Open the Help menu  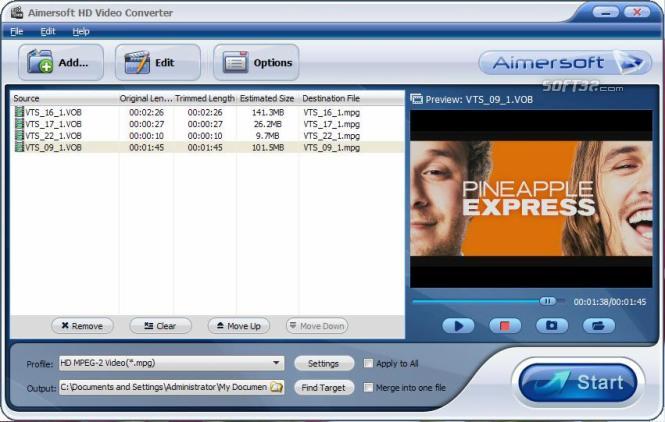tap(81, 31)
